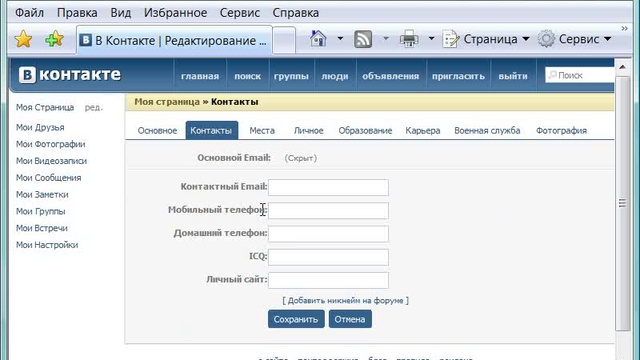Open the Сервис menu in menu bar

pyautogui.click(x=240, y=13)
